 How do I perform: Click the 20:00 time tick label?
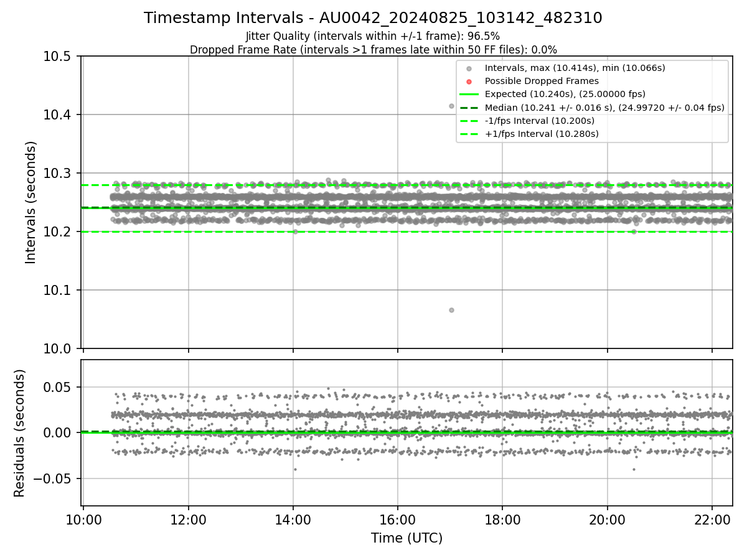pyautogui.click(x=608, y=519)
